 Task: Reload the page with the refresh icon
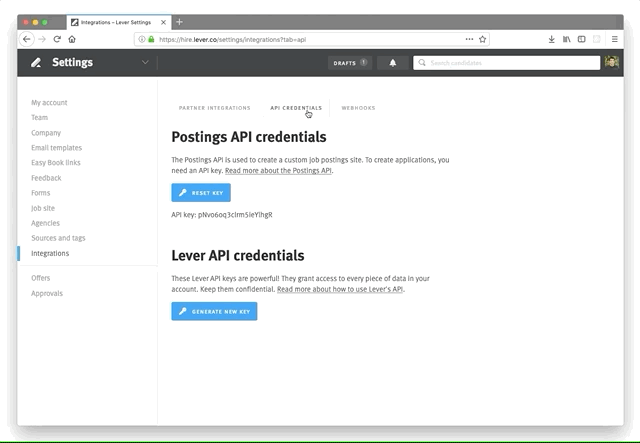point(57,39)
